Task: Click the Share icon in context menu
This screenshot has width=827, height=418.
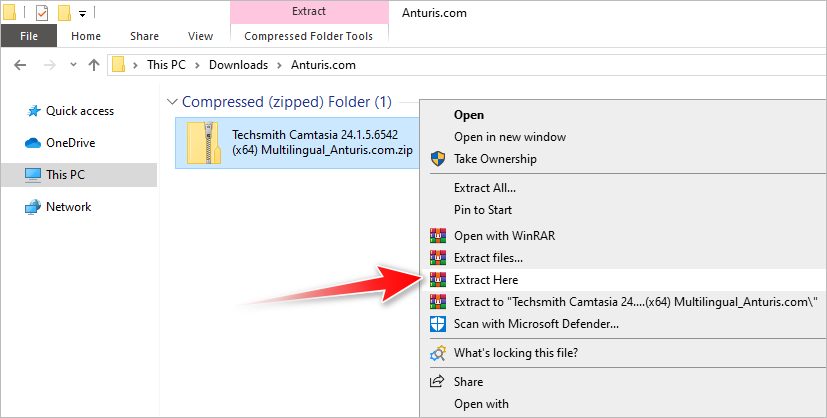Action: [x=437, y=382]
